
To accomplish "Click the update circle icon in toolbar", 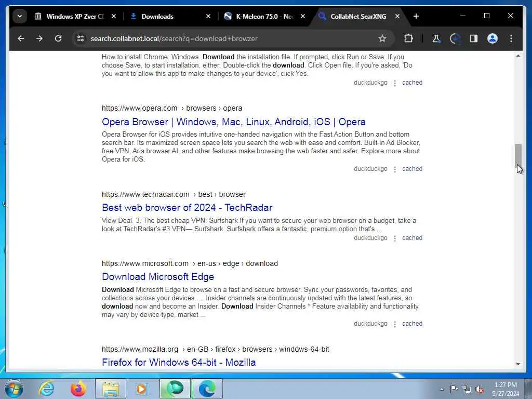I will click(455, 38).
